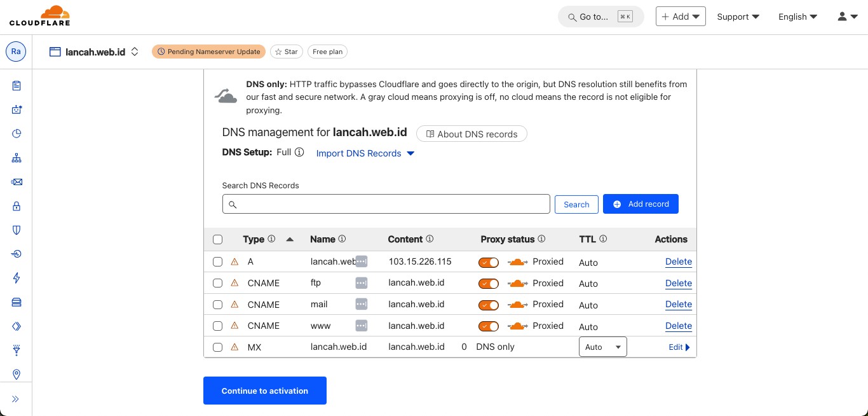Check the select-all records checkbox

tap(218, 240)
